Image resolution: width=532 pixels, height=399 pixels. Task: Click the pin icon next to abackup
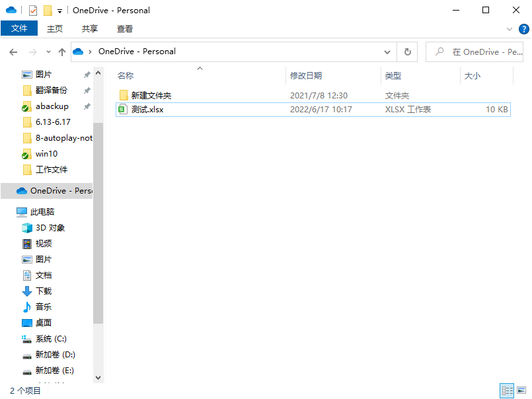click(87, 106)
